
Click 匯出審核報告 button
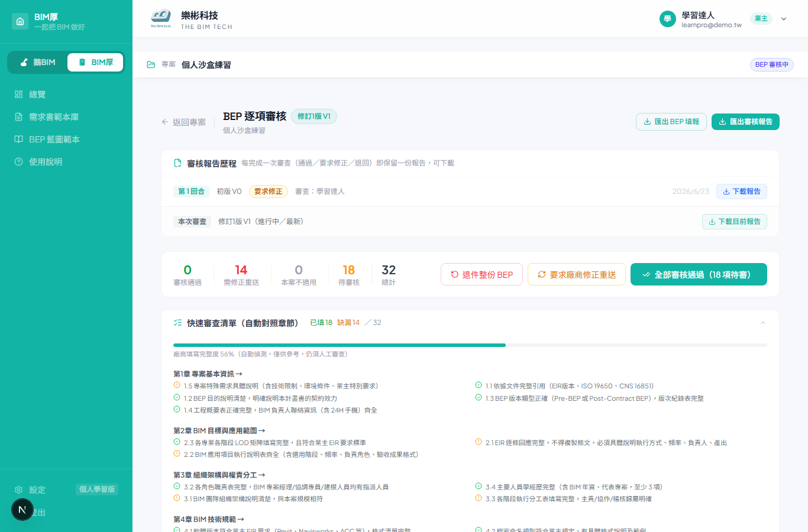pyautogui.click(x=745, y=122)
